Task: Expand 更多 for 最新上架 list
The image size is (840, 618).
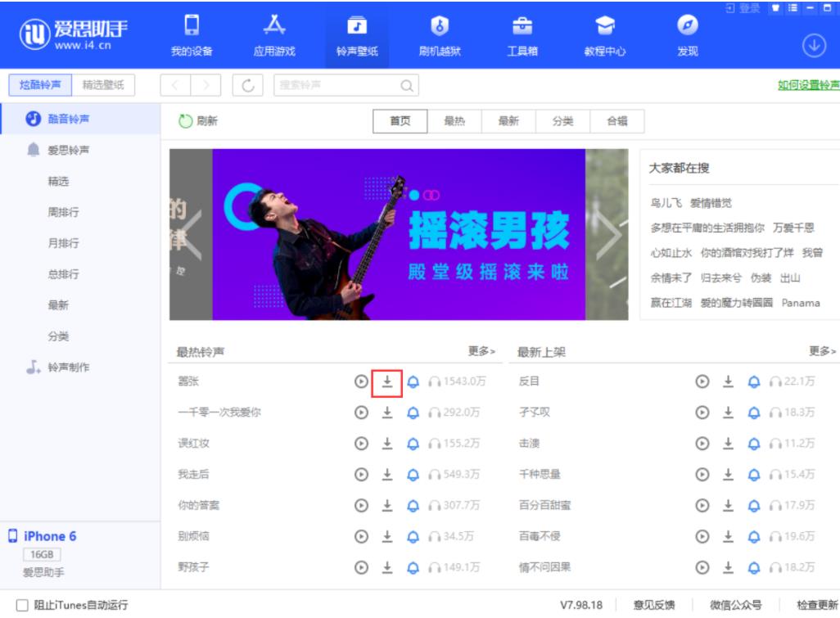Action: [x=822, y=351]
